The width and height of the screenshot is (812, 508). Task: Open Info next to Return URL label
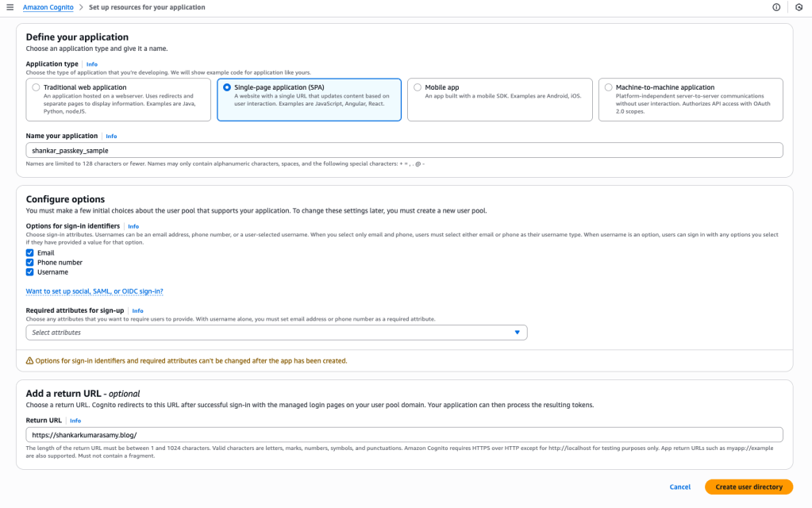75,421
